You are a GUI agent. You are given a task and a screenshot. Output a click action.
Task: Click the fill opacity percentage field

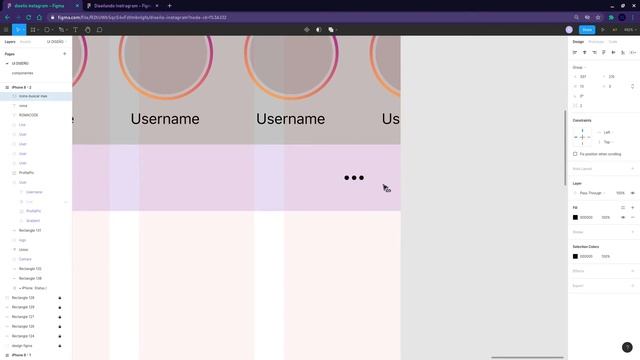(x=606, y=218)
